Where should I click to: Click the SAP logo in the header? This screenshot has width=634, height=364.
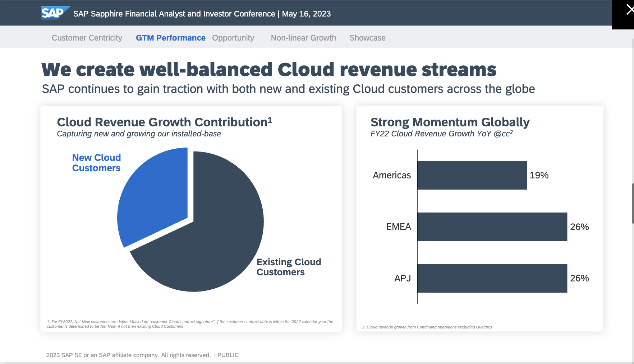point(55,13)
